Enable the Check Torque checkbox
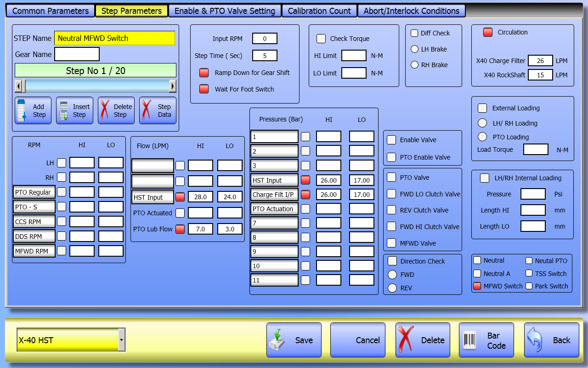This screenshot has width=588, height=368. [x=321, y=39]
